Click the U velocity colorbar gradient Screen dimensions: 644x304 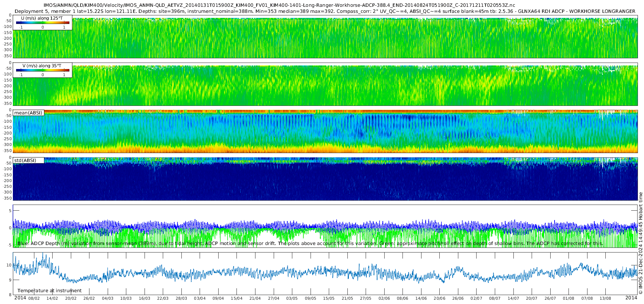point(43,23)
